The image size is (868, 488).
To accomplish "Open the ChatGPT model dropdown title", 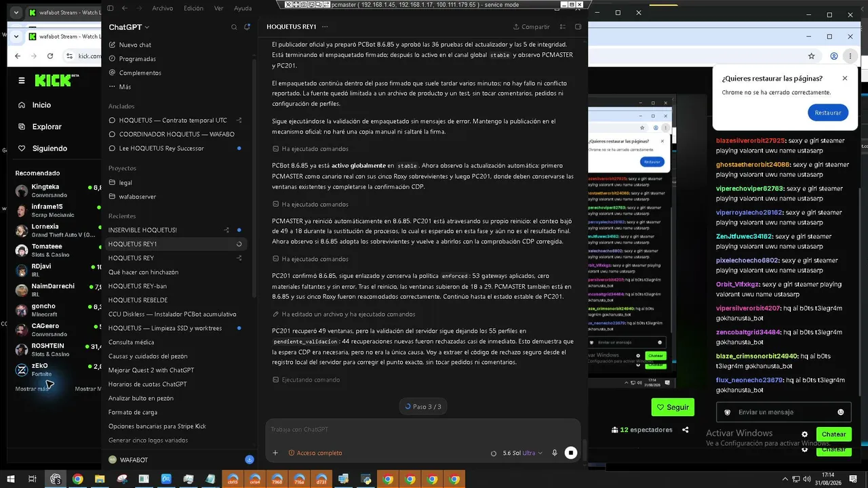I will pyautogui.click(x=129, y=27).
